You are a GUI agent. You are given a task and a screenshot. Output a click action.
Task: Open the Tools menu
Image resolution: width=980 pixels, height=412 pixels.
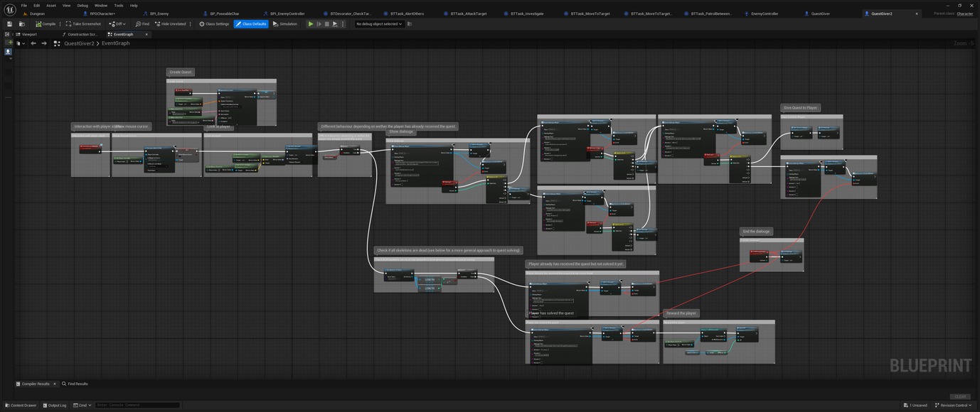coord(119,5)
